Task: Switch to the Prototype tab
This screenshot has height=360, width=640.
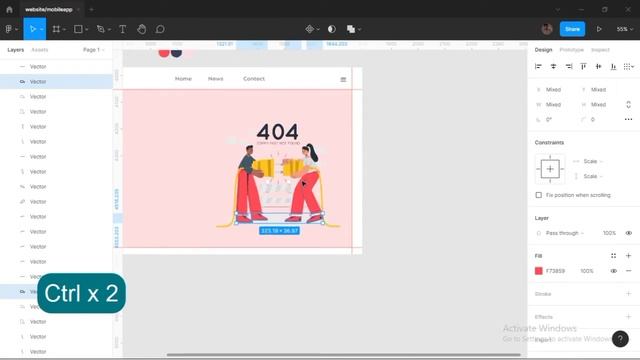Action: tap(571, 49)
